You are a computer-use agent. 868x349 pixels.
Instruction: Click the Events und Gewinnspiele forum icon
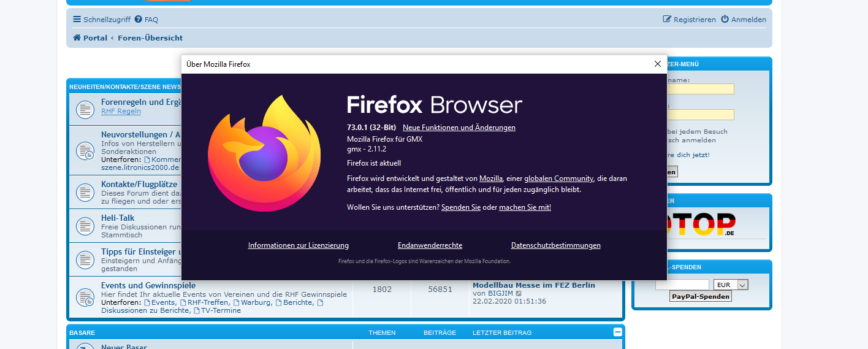click(85, 297)
